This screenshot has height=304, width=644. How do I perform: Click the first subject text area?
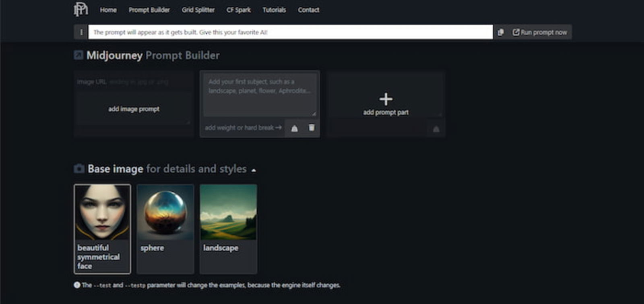point(260,95)
